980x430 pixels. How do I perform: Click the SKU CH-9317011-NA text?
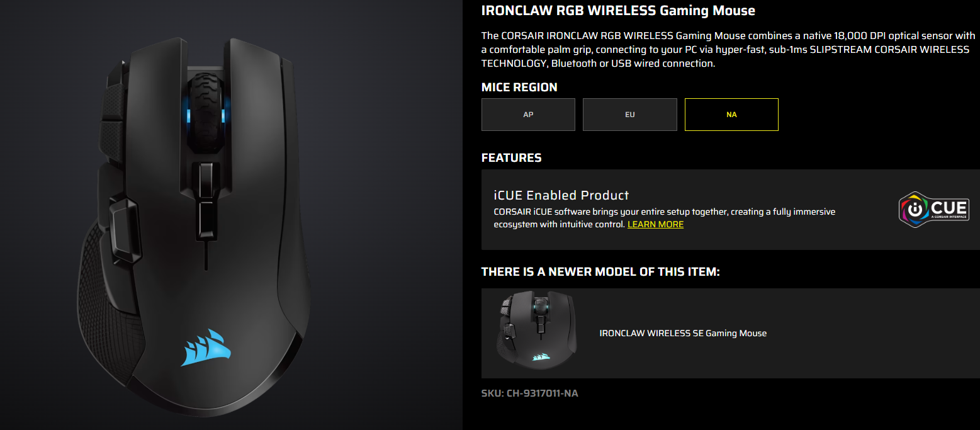(x=529, y=393)
